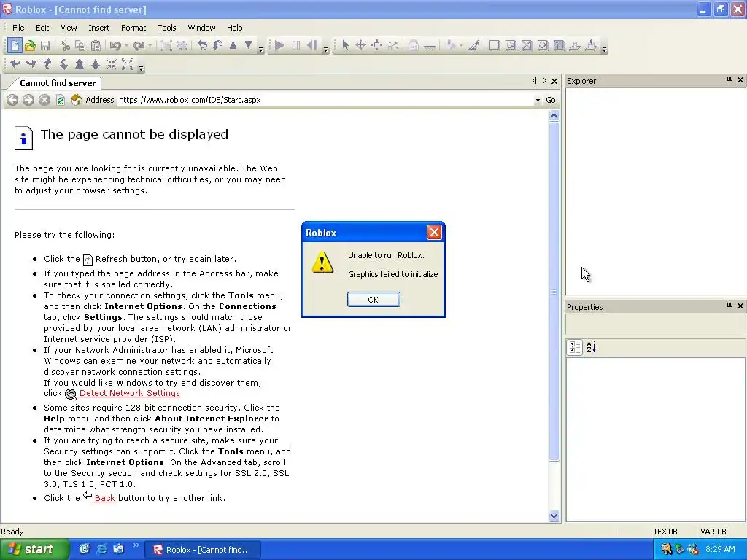
Task: Click the camera pan right arrow icon
Action: coord(31,64)
